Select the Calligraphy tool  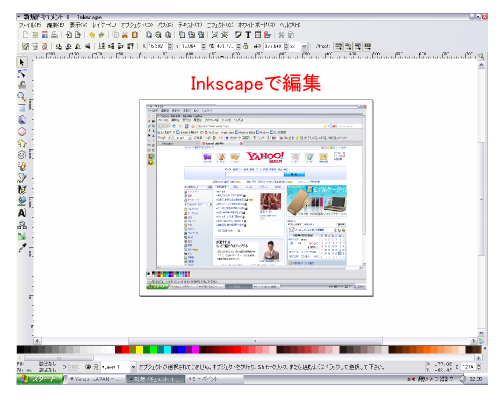point(22,189)
